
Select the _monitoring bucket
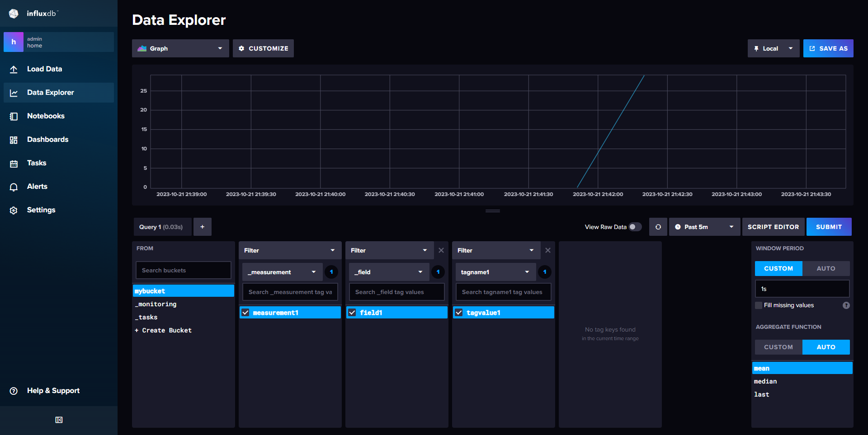pos(184,304)
